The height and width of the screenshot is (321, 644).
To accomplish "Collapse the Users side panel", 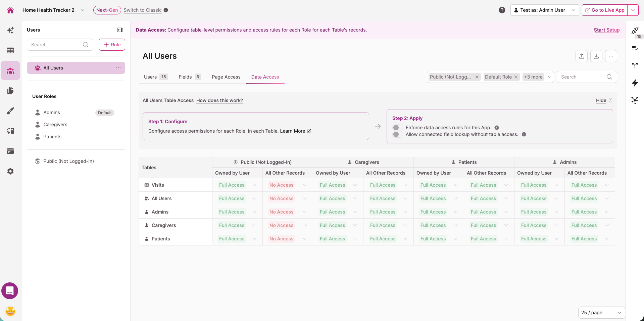I will point(120,30).
